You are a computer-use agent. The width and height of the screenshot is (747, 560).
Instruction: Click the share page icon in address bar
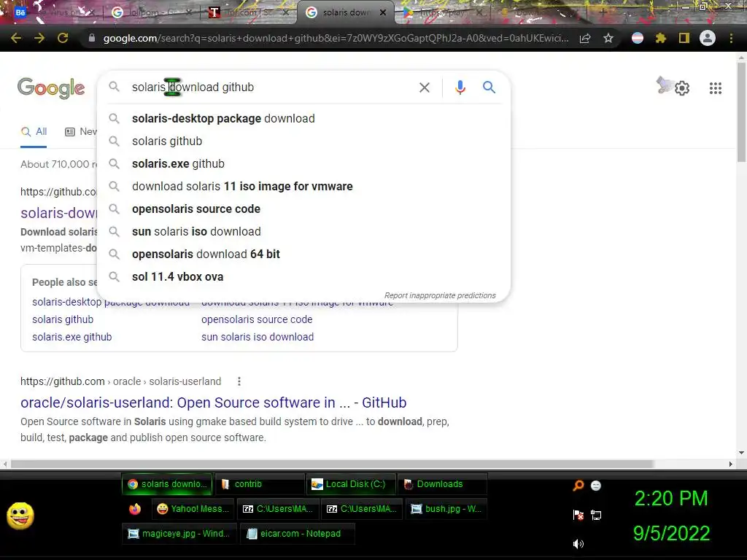(x=585, y=38)
